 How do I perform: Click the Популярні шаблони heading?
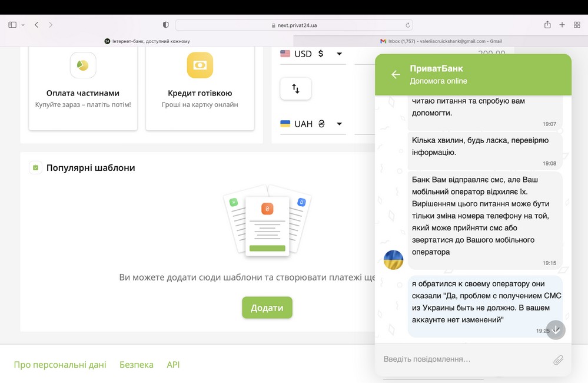click(91, 168)
